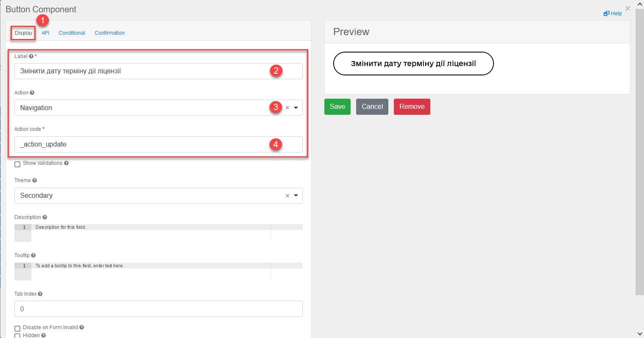Click the Tab Index help icon

[x=40, y=294]
